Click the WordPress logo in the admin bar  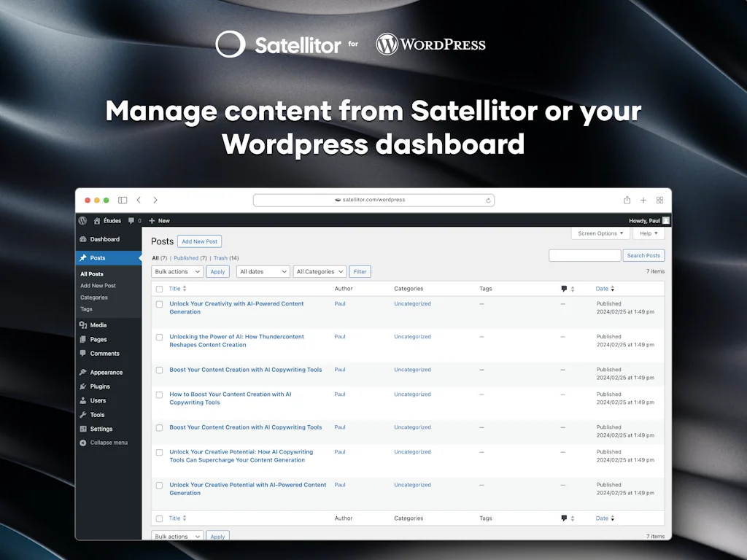(x=82, y=220)
